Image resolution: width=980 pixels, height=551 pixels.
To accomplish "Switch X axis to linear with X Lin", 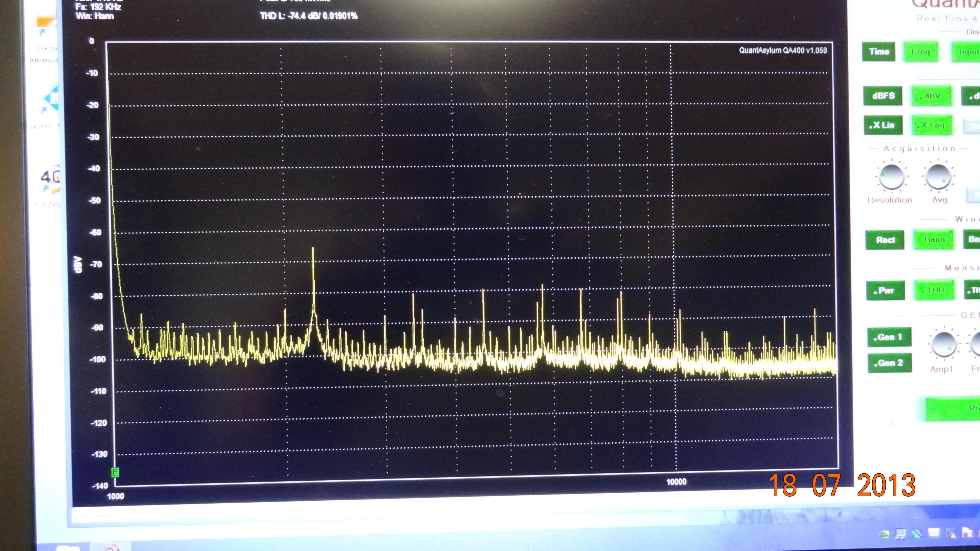I will [x=883, y=125].
